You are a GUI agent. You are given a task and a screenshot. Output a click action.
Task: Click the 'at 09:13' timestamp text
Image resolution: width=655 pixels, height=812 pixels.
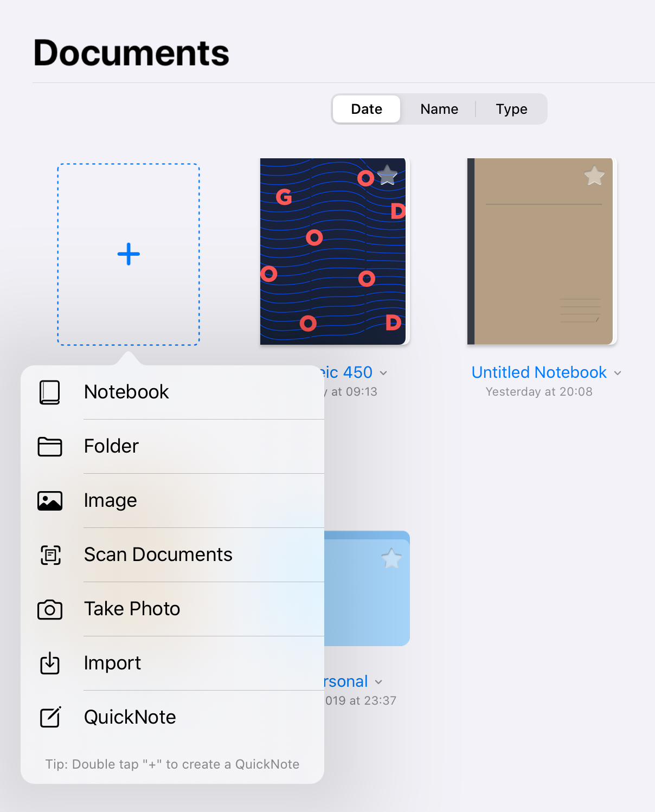354,392
